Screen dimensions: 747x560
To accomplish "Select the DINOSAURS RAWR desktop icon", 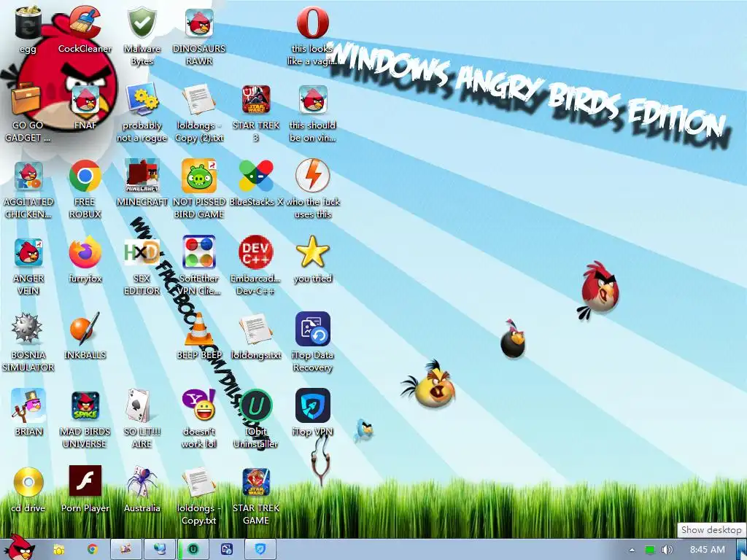I will pyautogui.click(x=199, y=24).
